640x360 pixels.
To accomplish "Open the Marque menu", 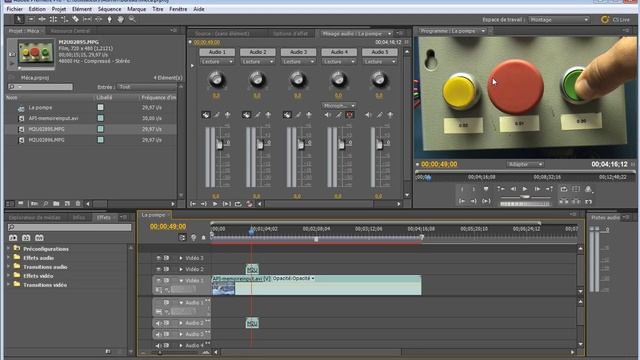I will [x=136, y=9].
